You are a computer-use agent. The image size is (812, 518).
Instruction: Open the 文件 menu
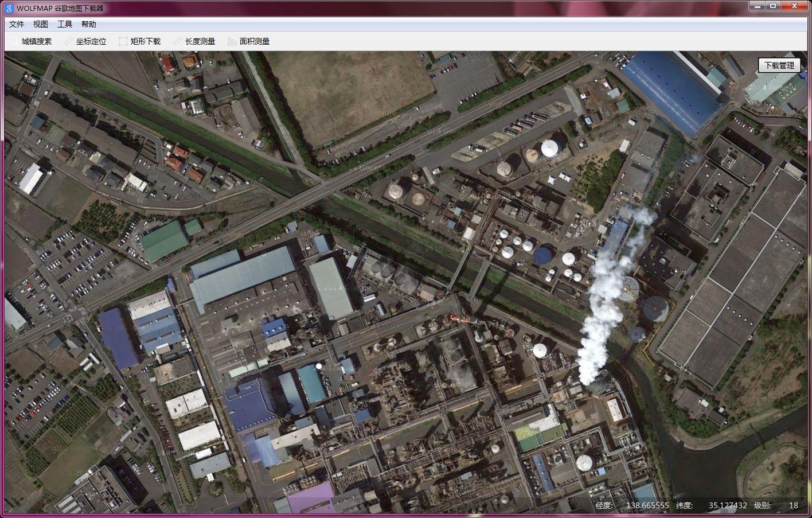(x=17, y=24)
